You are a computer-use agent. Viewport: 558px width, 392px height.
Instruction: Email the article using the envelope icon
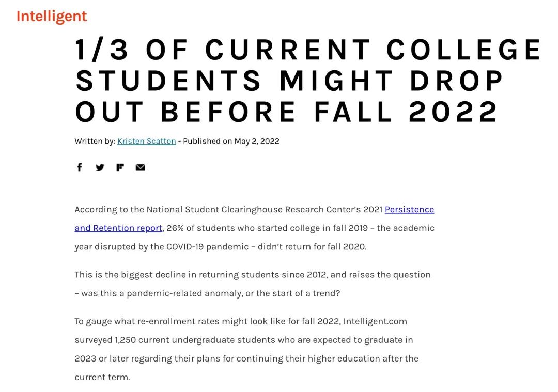pos(140,167)
